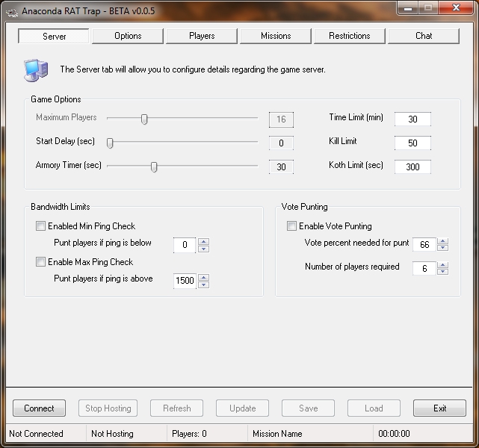Click the 00:00:00 timer in status bar
The width and height of the screenshot is (479, 448).
click(394, 434)
